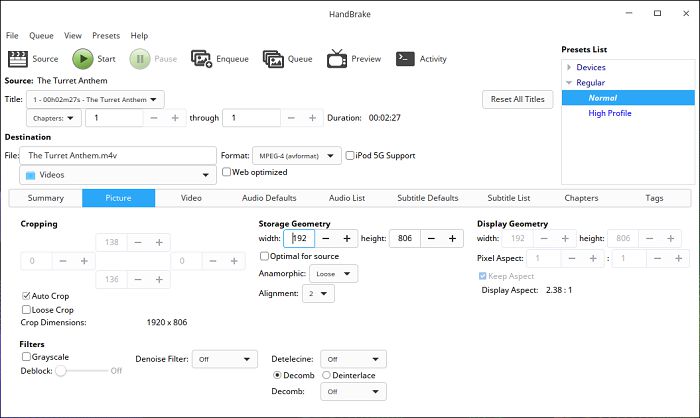Switch to the Video tab
This screenshot has width=700, height=418.
tap(191, 198)
